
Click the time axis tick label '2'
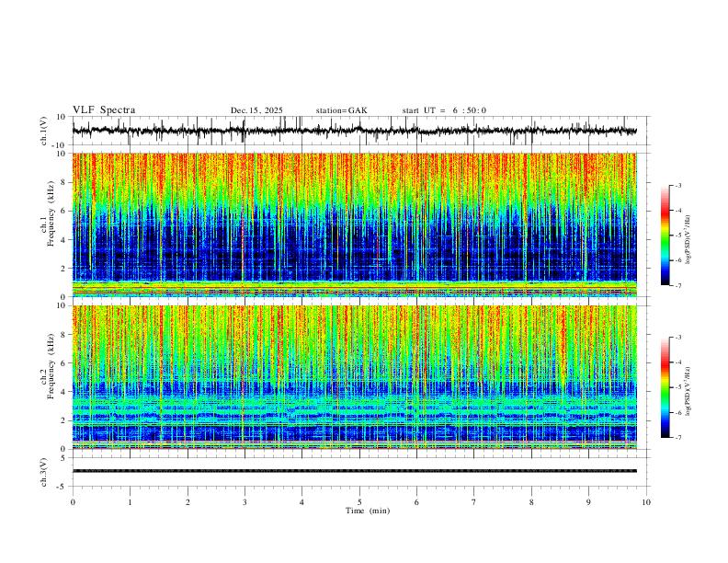click(188, 502)
